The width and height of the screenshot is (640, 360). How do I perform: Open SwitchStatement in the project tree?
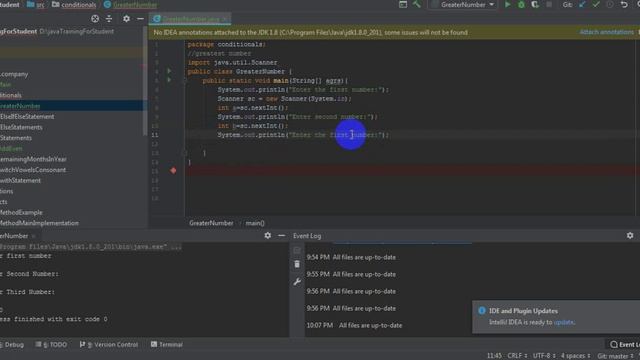pyautogui.click(x=20, y=180)
